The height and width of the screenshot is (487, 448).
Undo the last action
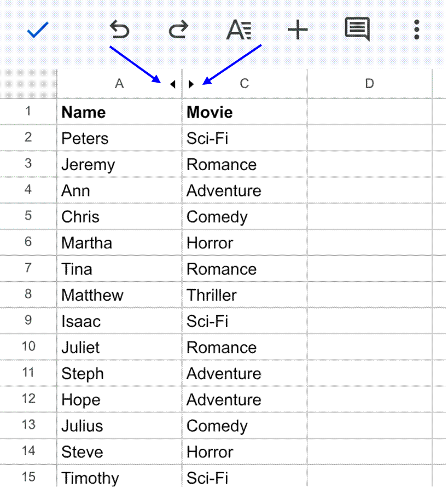[119, 30]
